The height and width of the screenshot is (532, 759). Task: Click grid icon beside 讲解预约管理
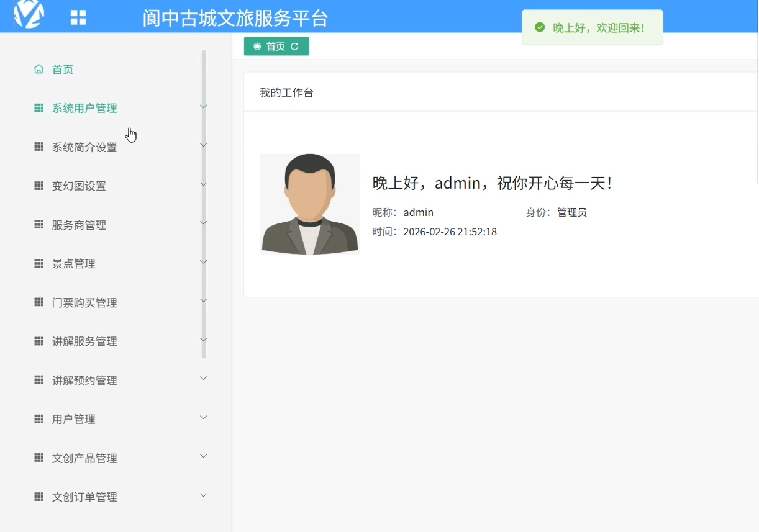pyautogui.click(x=39, y=380)
